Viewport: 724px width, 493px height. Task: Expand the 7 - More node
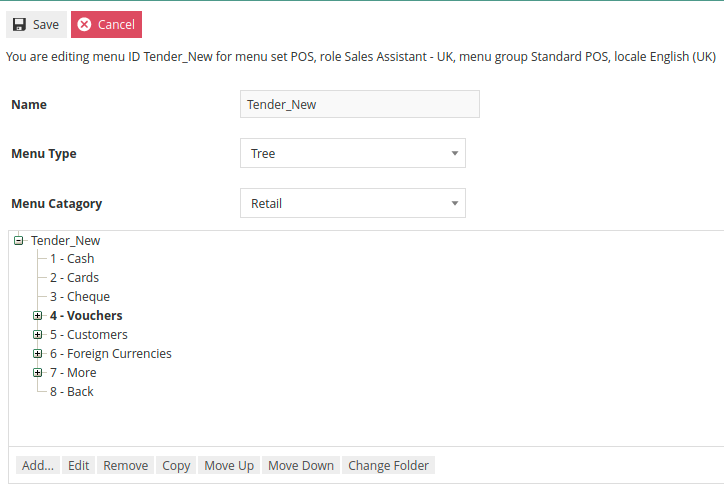38,373
